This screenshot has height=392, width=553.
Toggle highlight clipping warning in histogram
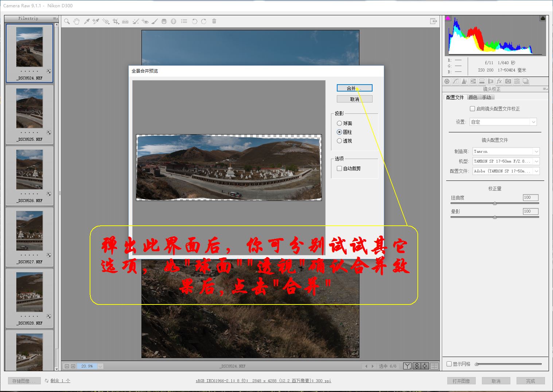[543, 18]
